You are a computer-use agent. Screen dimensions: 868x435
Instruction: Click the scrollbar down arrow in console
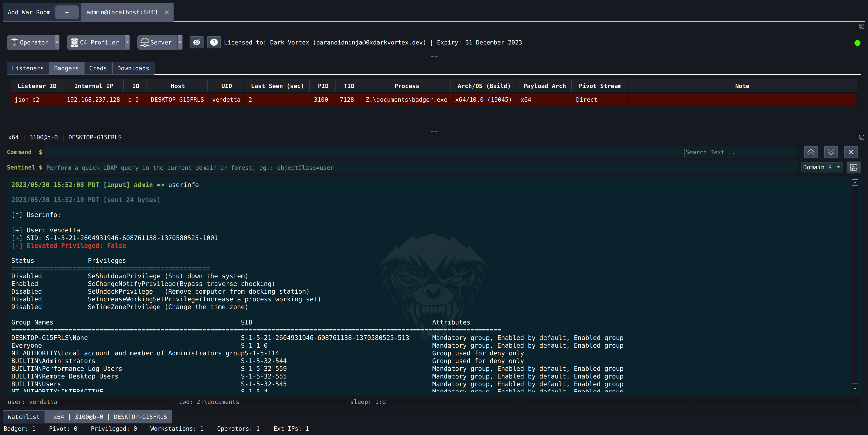855,389
